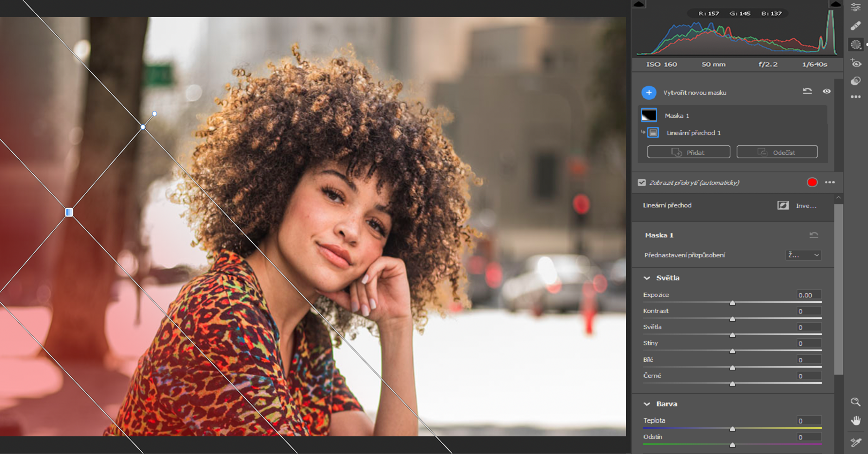The width and height of the screenshot is (868, 454).
Task: Select the Healing brush tool
Action: point(856,26)
